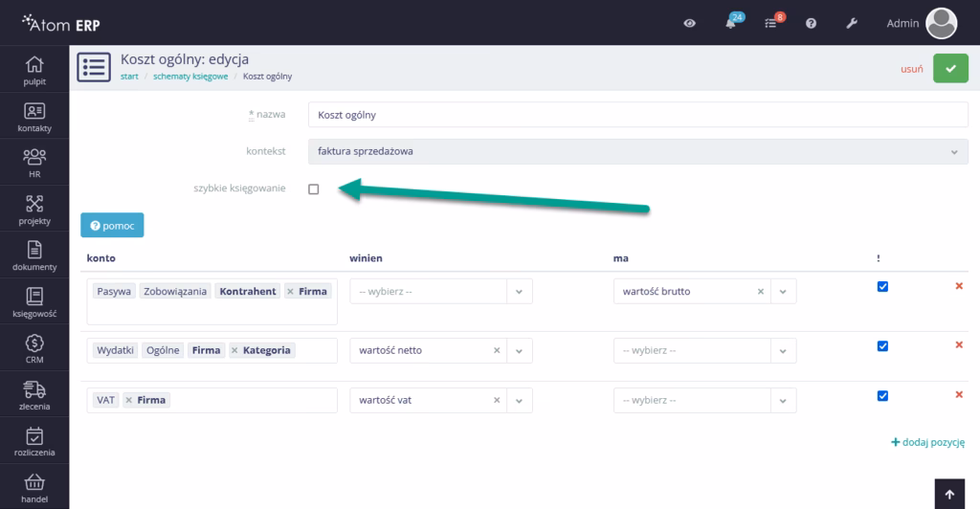
Task: Click the eye icon in top bar
Action: point(689,24)
